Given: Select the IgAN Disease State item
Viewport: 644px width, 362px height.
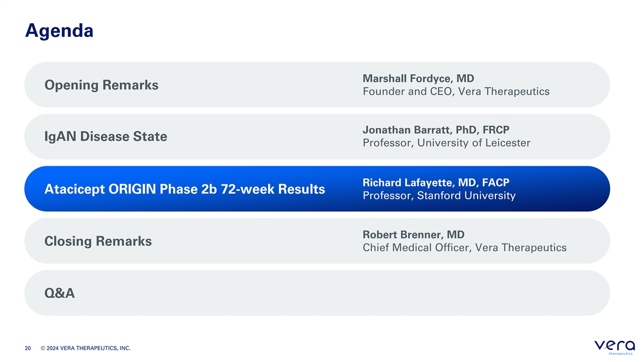Looking at the screenshot, I should (317, 137).
